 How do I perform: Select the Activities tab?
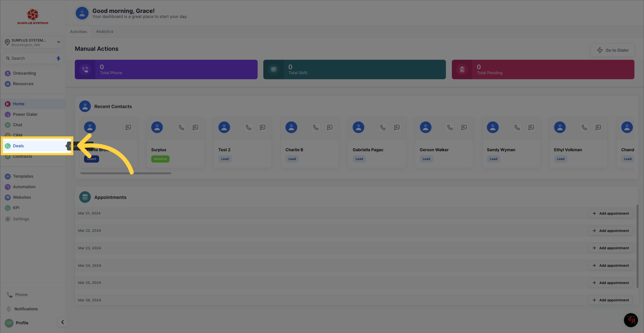click(78, 32)
